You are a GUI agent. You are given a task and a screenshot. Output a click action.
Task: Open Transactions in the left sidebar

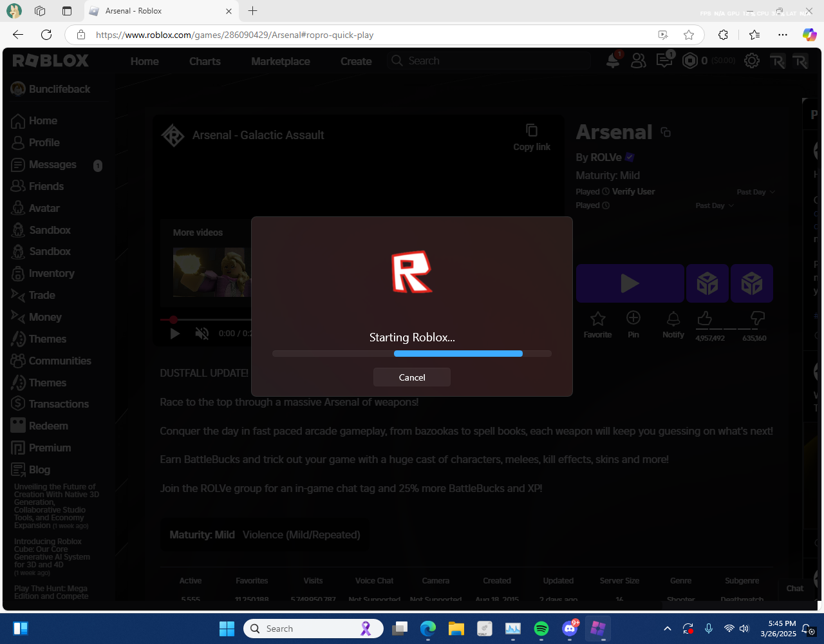click(x=50, y=404)
